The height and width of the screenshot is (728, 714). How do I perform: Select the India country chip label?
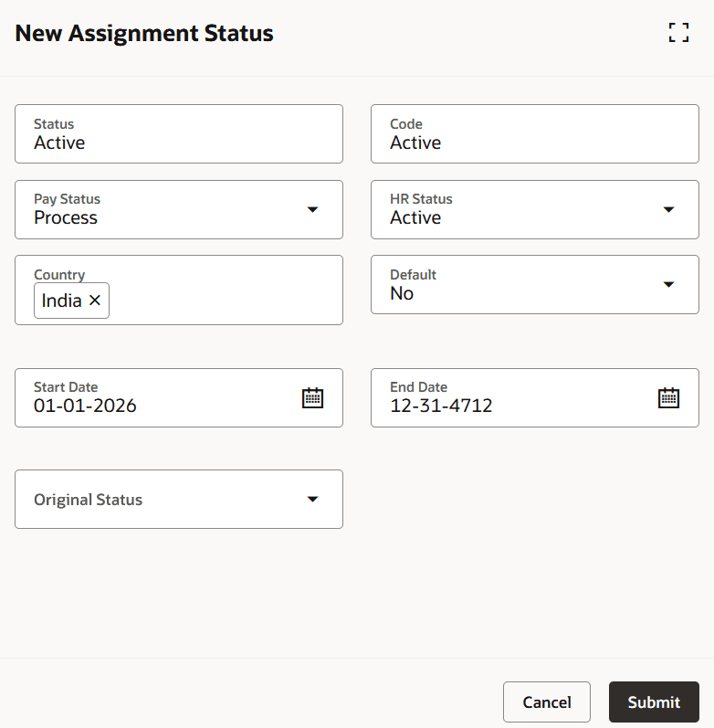[x=61, y=301]
